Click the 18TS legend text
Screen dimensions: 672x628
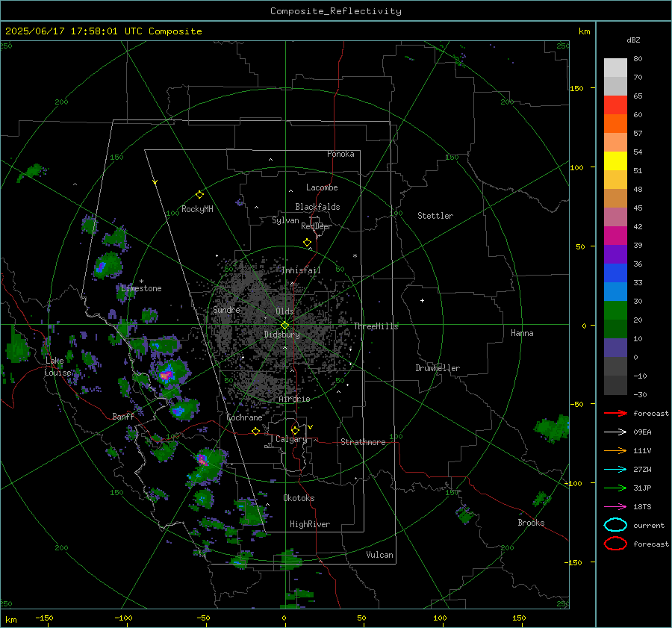[642, 506]
